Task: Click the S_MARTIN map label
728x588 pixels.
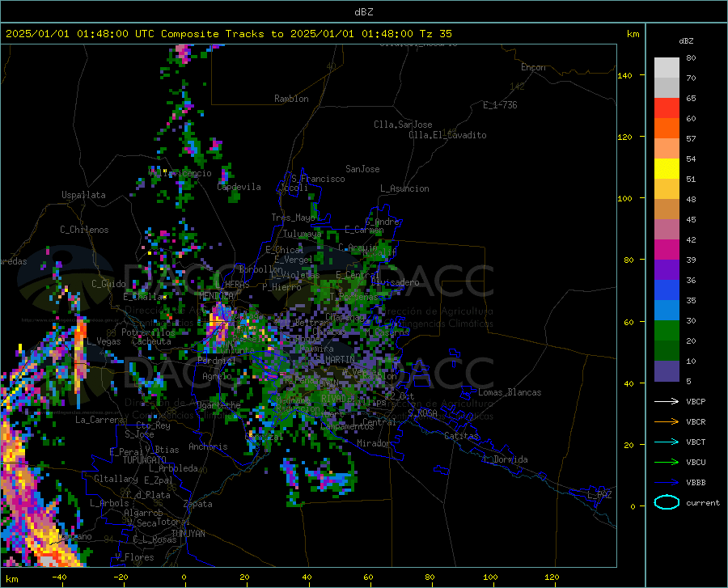Action: coord(335,360)
